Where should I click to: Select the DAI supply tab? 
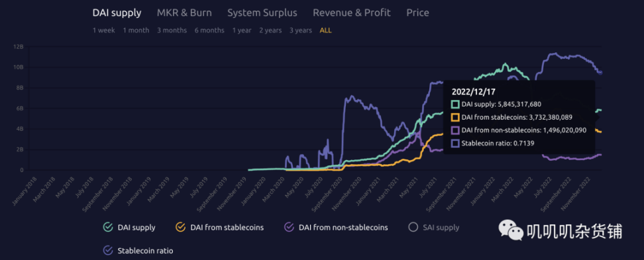(x=117, y=13)
